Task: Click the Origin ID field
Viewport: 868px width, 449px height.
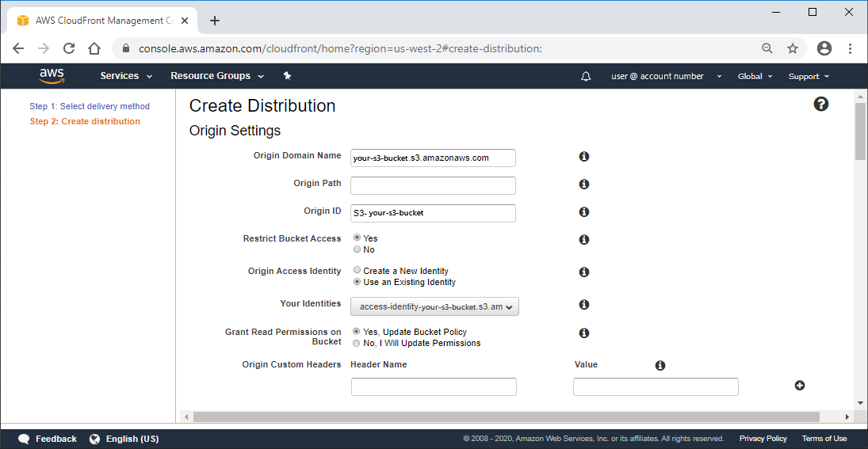Action: 433,213
